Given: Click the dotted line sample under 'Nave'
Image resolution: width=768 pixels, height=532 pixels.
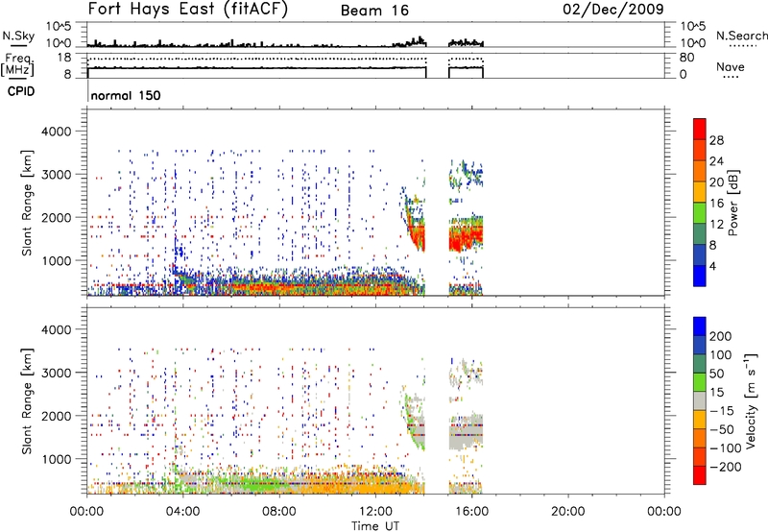Looking at the screenshot, I should click(x=731, y=77).
